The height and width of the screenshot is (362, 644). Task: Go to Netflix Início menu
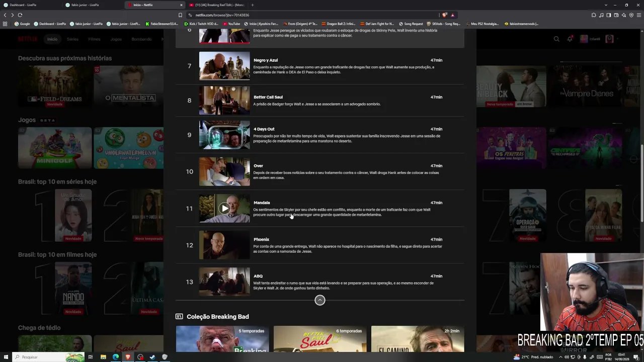(x=52, y=39)
